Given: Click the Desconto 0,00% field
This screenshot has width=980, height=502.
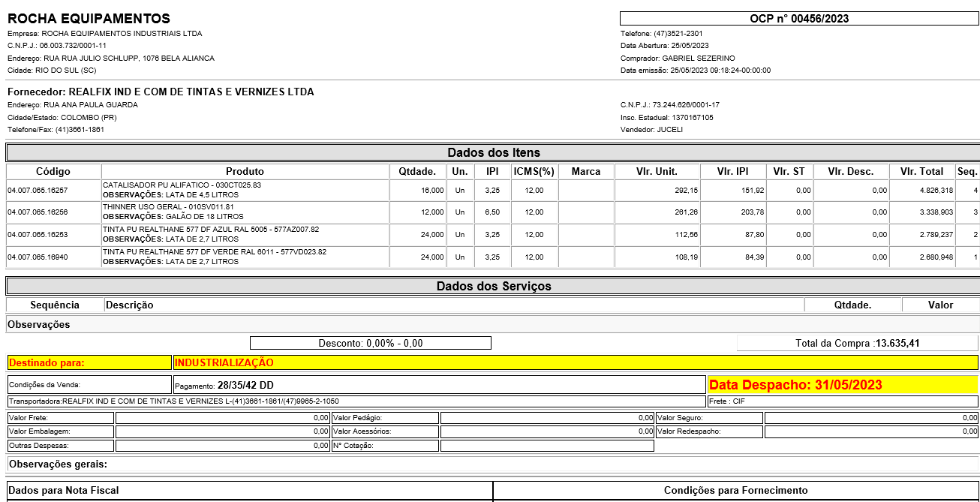Looking at the screenshot, I should (371, 343).
